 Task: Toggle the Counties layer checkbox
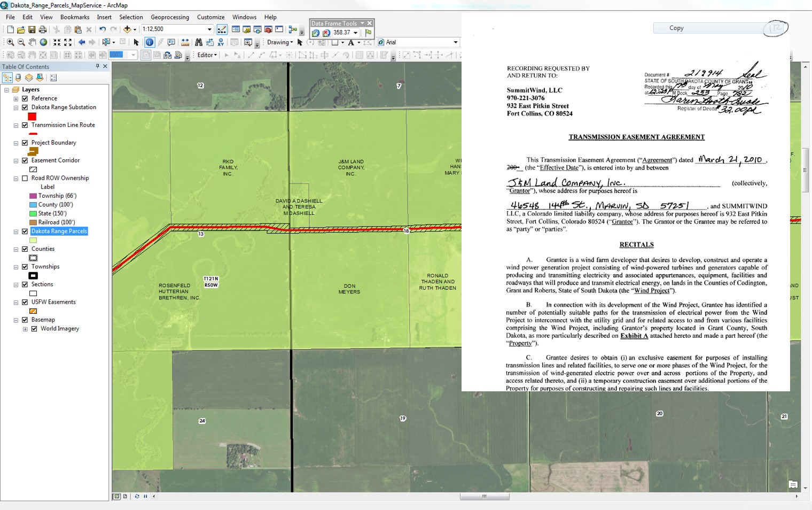click(25, 249)
